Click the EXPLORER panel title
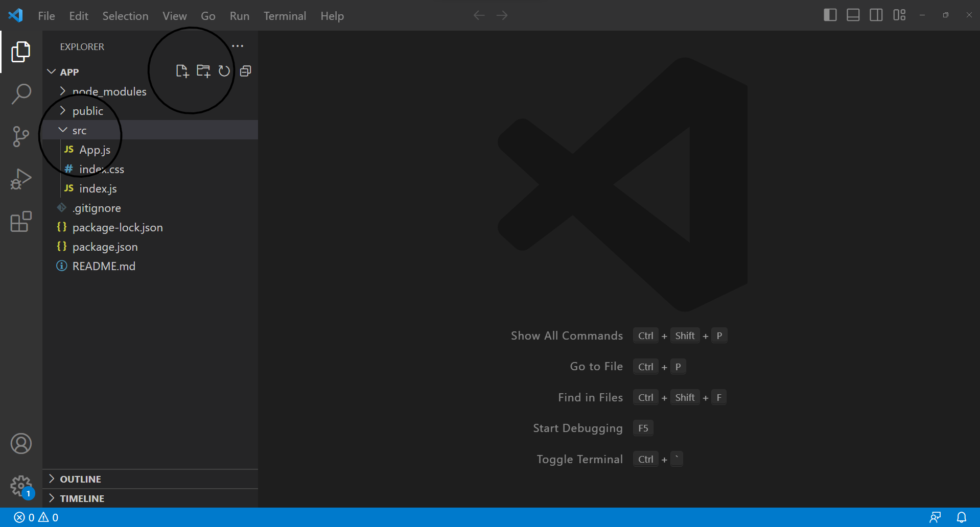Image resolution: width=980 pixels, height=527 pixels. pyautogui.click(x=82, y=46)
